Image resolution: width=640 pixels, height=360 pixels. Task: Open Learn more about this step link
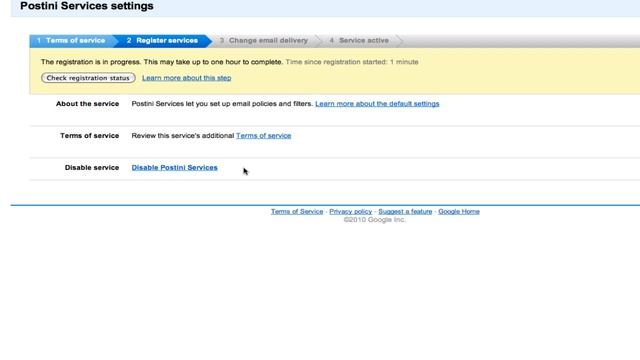pos(187,78)
